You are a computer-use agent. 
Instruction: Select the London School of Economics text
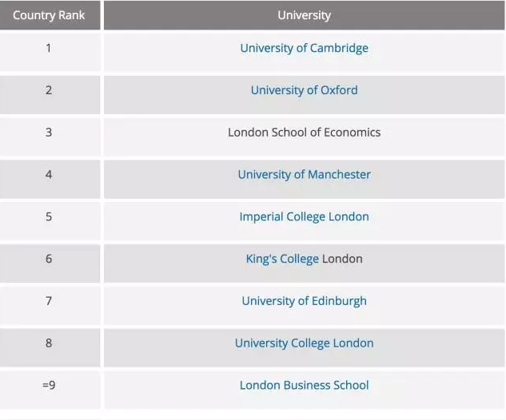point(304,133)
